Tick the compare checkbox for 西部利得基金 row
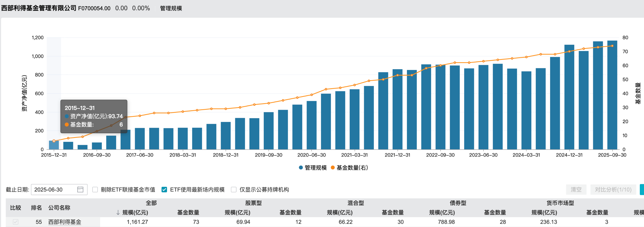Image resolution: width=644 pixels, height=227 pixels. (x=16, y=222)
